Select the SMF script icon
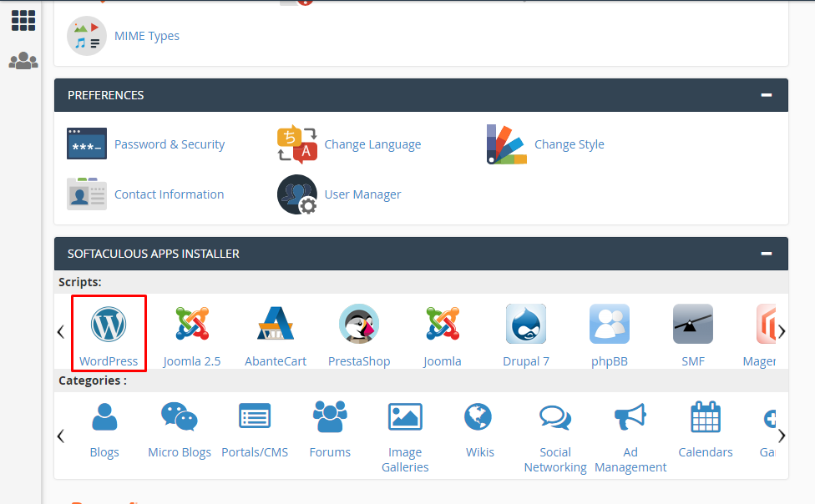 (x=693, y=324)
